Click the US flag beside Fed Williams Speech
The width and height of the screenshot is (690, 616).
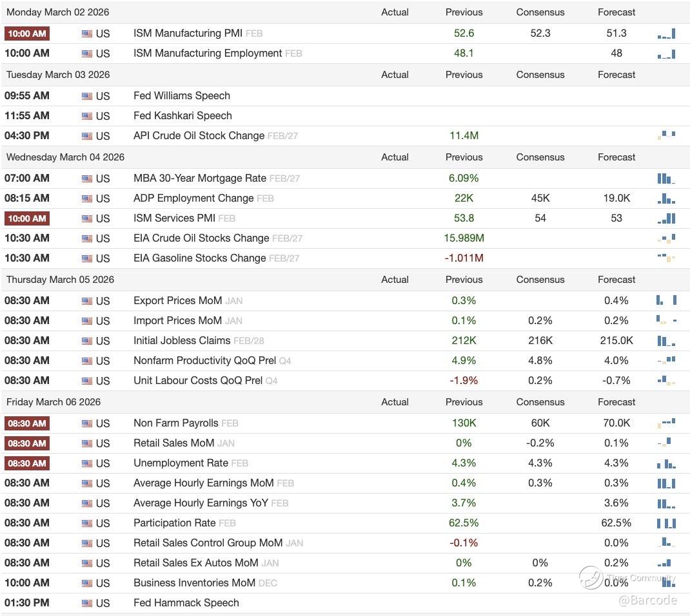pyautogui.click(x=87, y=96)
